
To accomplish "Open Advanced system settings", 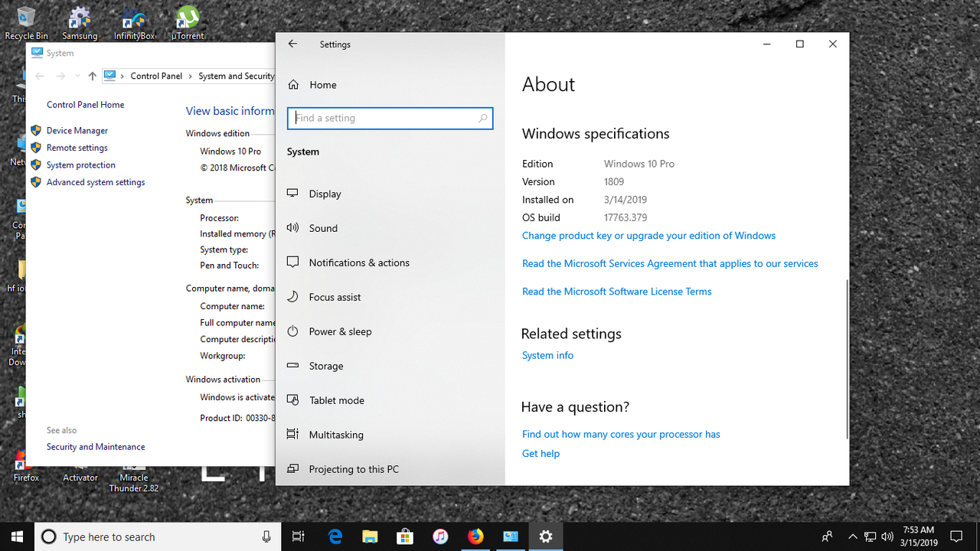I will tap(95, 182).
